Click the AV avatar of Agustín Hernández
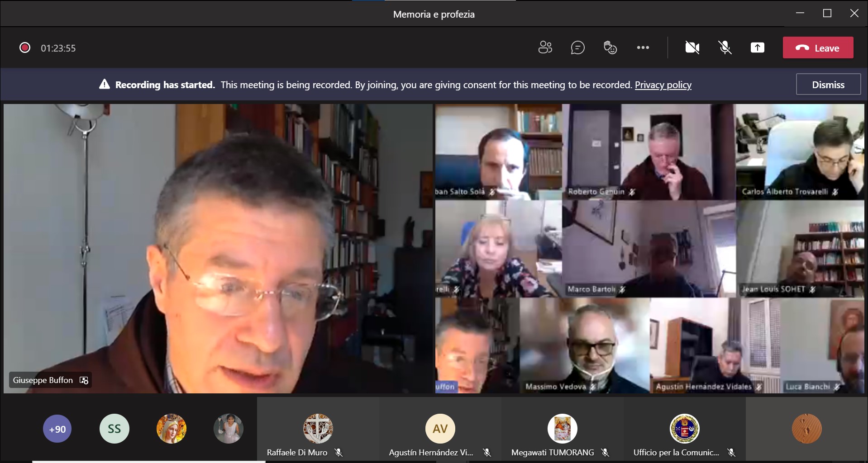868x463 pixels. coord(440,429)
